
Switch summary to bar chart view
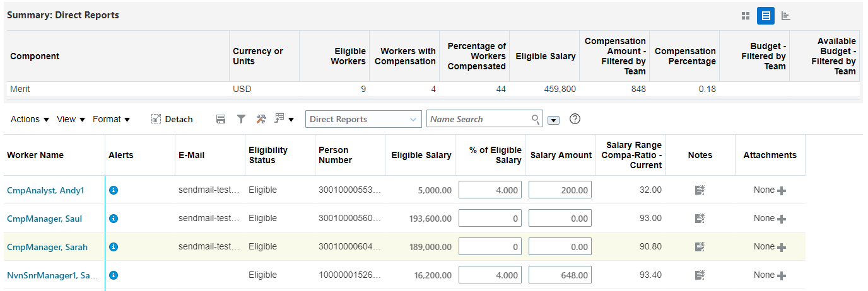(x=786, y=16)
